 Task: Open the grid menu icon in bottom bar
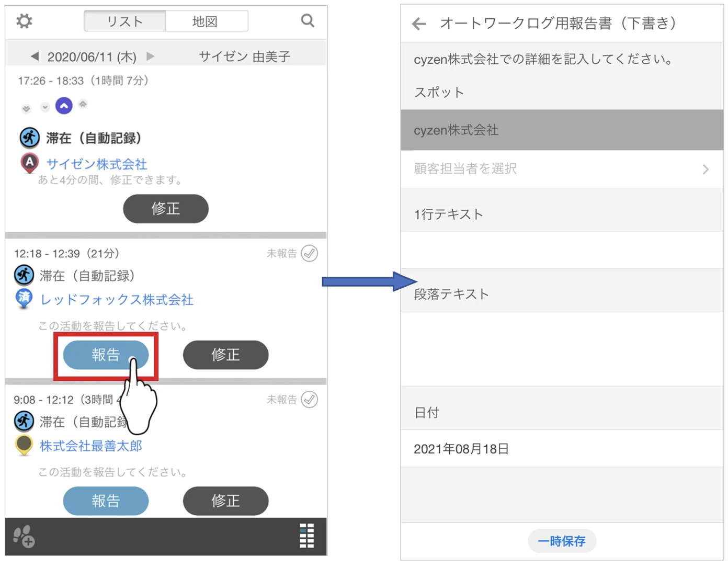coord(306,536)
